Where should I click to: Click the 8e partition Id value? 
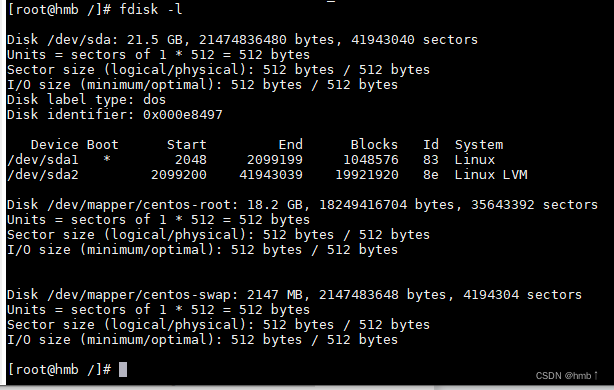tap(431, 175)
